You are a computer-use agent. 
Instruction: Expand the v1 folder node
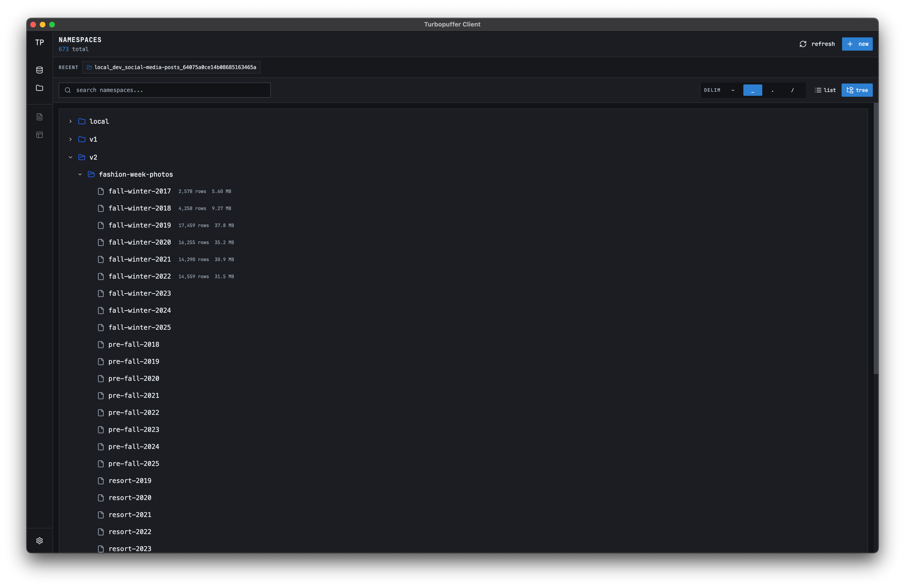click(x=70, y=139)
